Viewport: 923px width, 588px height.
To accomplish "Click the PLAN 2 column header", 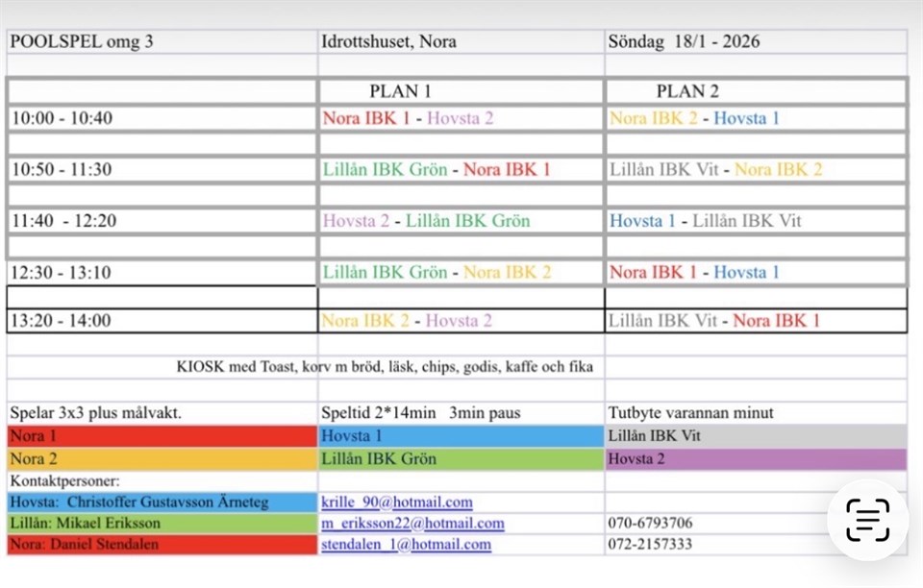I will (x=687, y=92).
